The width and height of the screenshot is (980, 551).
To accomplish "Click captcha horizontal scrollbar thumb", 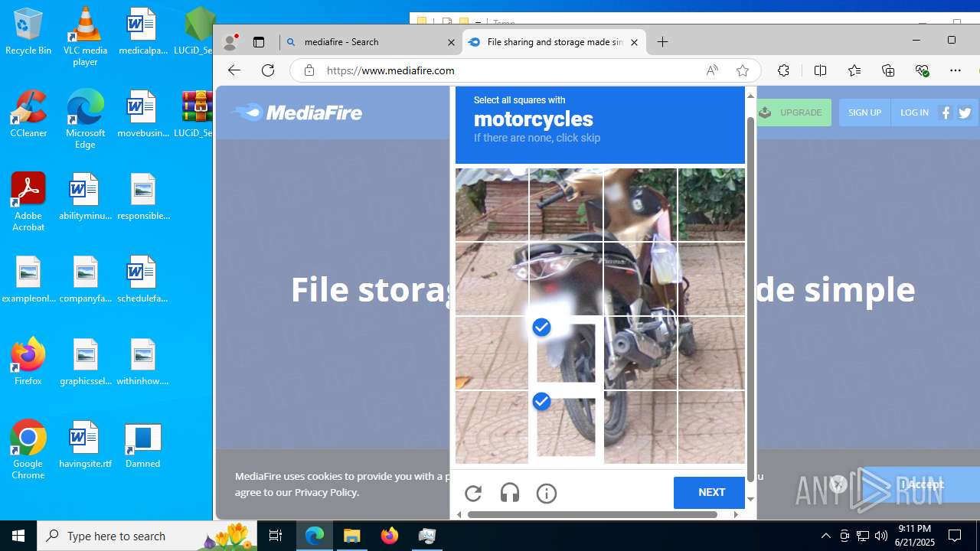I will pos(593,514).
